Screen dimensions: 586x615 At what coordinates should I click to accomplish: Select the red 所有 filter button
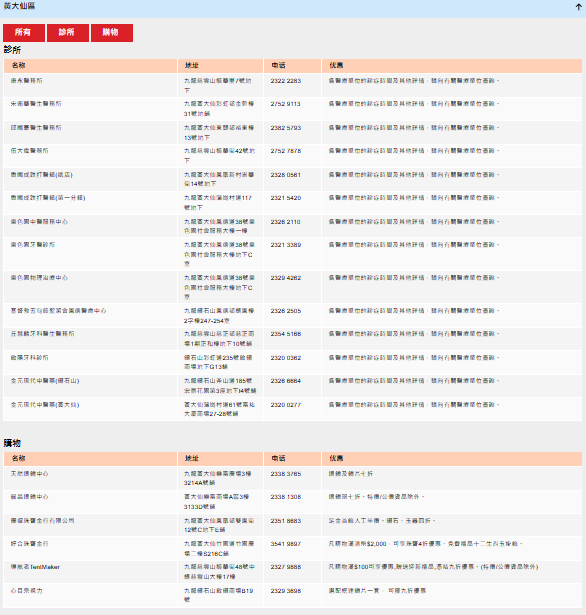coord(24,33)
